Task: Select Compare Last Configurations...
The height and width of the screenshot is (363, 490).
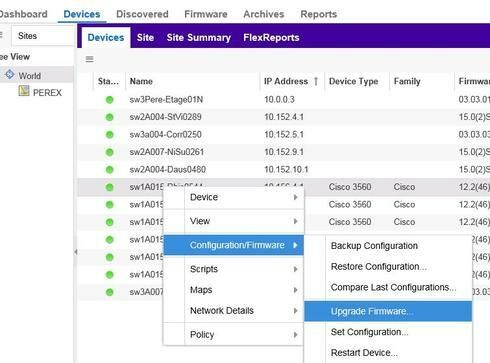Action: tap(388, 287)
